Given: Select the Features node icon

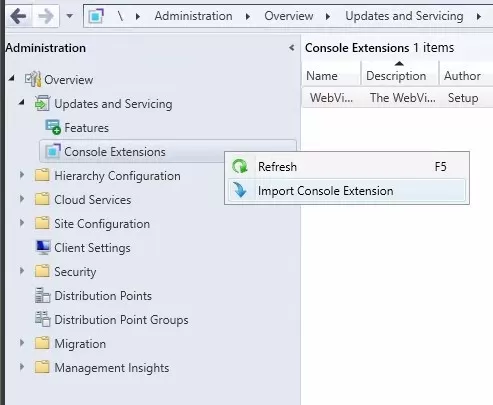Looking at the screenshot, I should pos(53,128).
